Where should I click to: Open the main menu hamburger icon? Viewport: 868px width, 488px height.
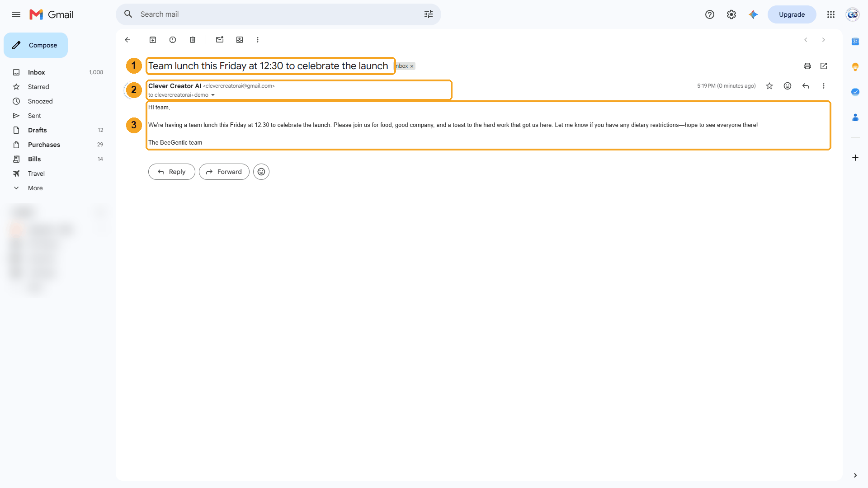coord(16,14)
